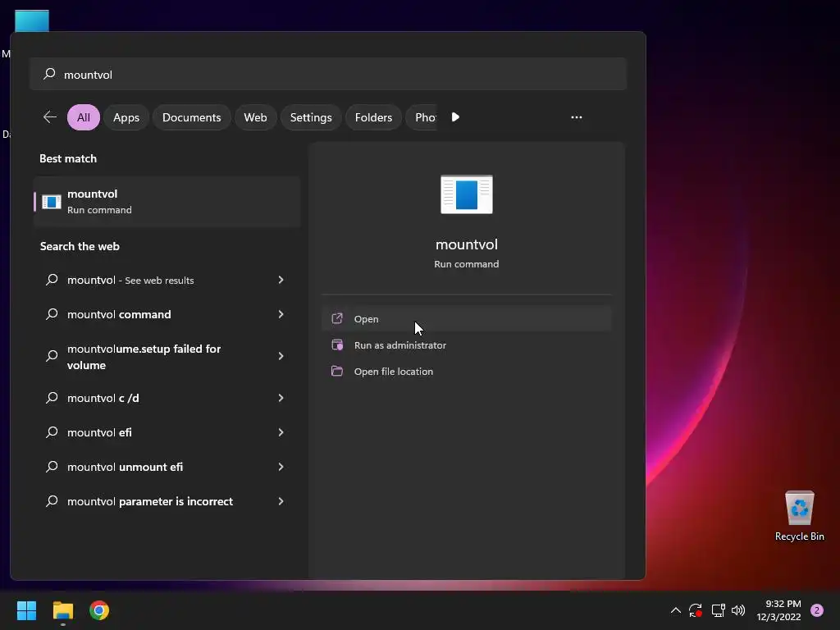Expand the chevron for mountvol efi
The height and width of the screenshot is (630, 840).
coord(281,432)
